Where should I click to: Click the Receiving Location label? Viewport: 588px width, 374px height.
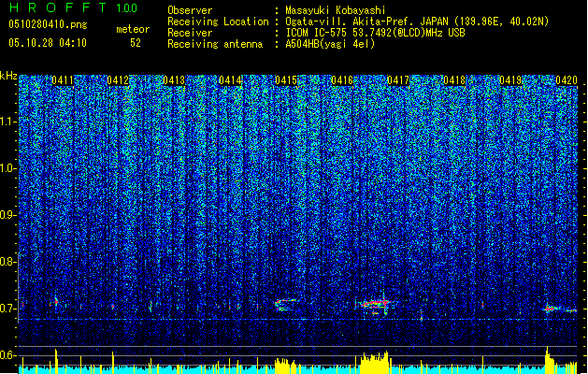click(x=218, y=22)
